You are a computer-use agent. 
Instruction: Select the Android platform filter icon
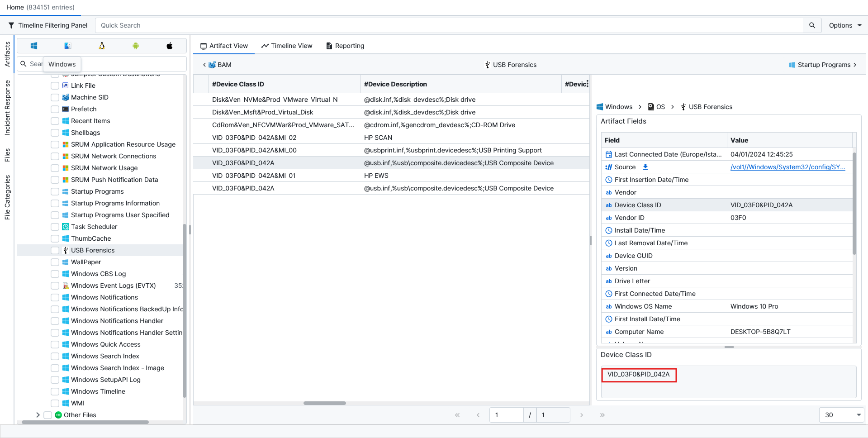click(x=136, y=46)
